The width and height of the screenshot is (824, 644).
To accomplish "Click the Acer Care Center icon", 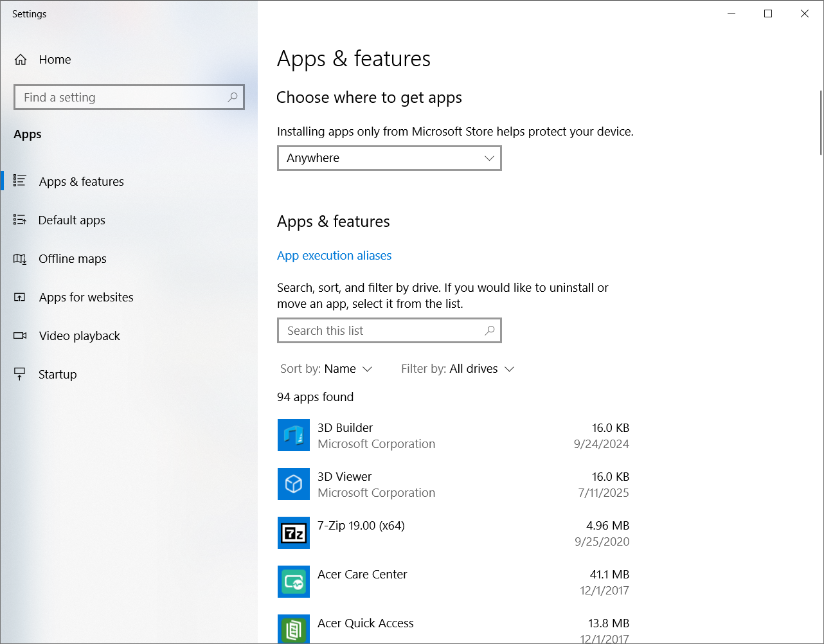I will [294, 582].
